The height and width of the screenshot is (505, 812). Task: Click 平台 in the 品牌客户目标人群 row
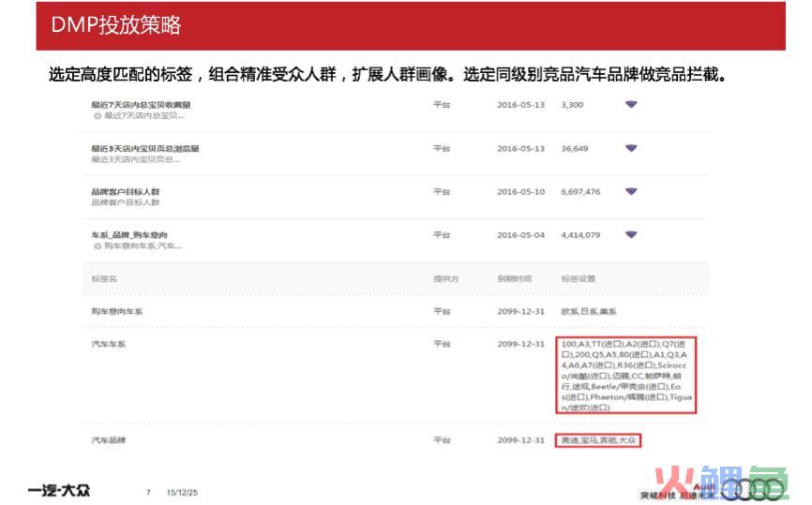click(x=442, y=191)
